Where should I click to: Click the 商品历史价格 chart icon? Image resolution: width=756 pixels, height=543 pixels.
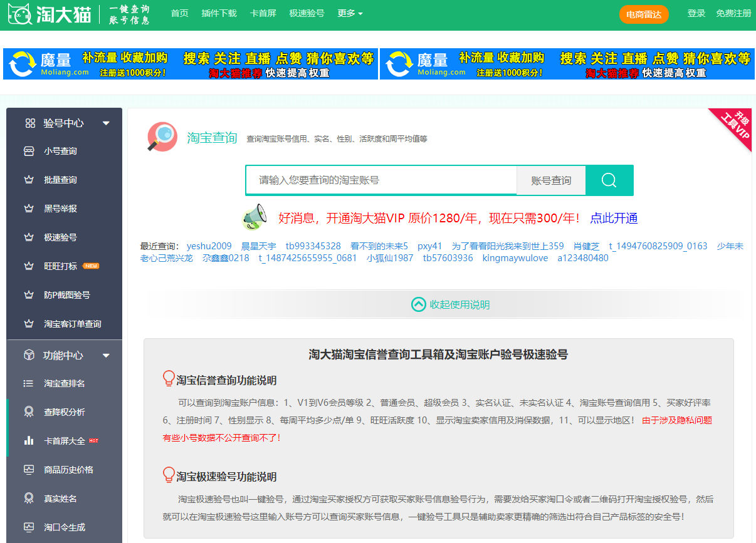(28, 470)
